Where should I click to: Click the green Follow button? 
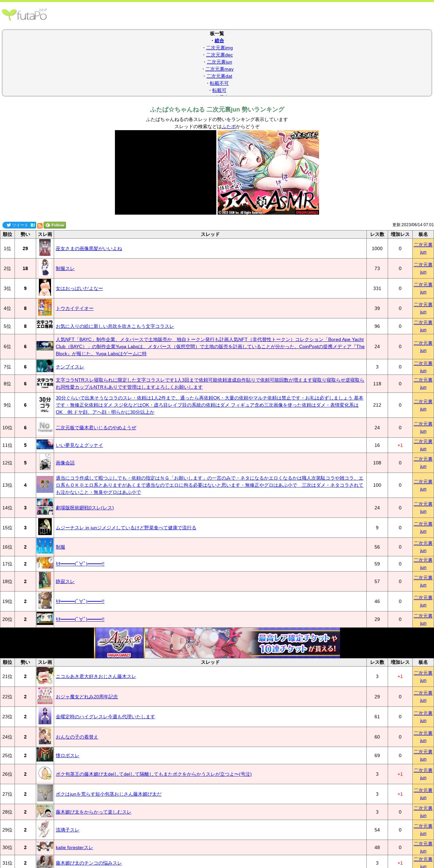click(x=55, y=225)
